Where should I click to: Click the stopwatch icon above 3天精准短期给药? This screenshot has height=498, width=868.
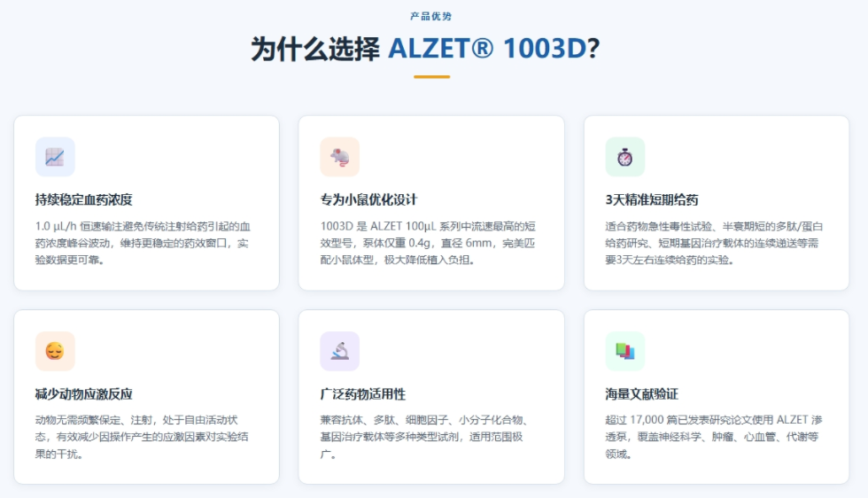625,157
